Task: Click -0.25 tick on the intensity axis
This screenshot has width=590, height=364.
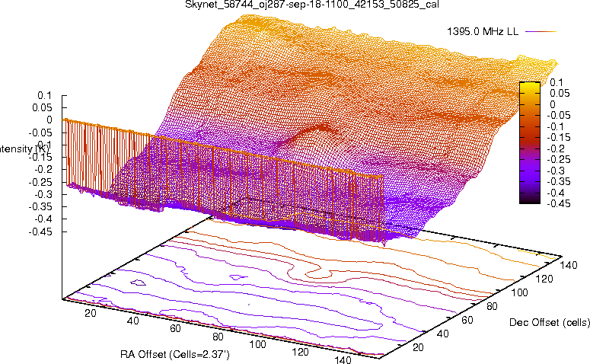Action: point(40,182)
